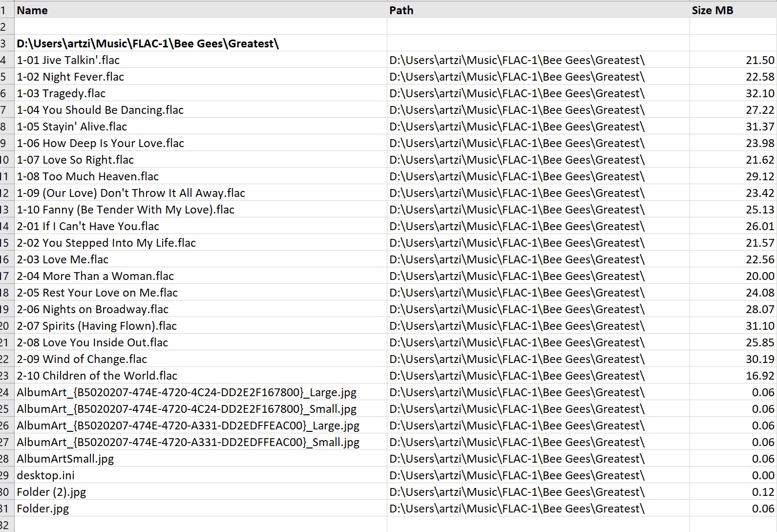Screen dimensions: 777x532
Task: Select the Name column header cell
Action: point(201,10)
